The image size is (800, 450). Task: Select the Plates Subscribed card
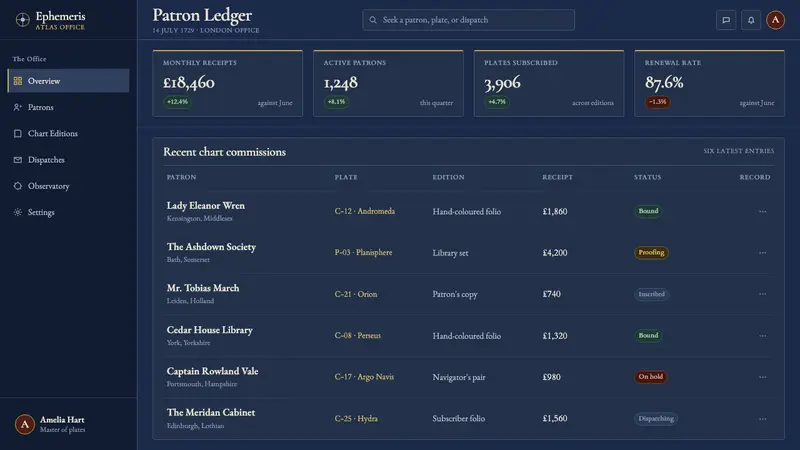[548, 83]
